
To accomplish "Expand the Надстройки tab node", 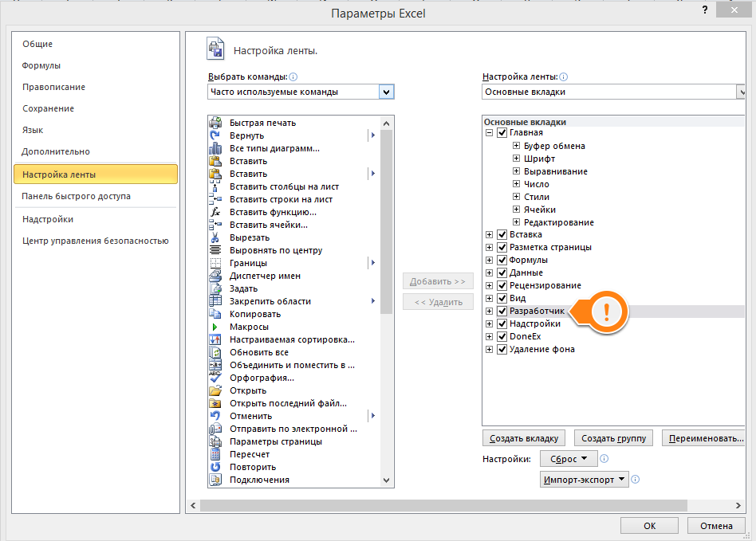I will point(489,323).
